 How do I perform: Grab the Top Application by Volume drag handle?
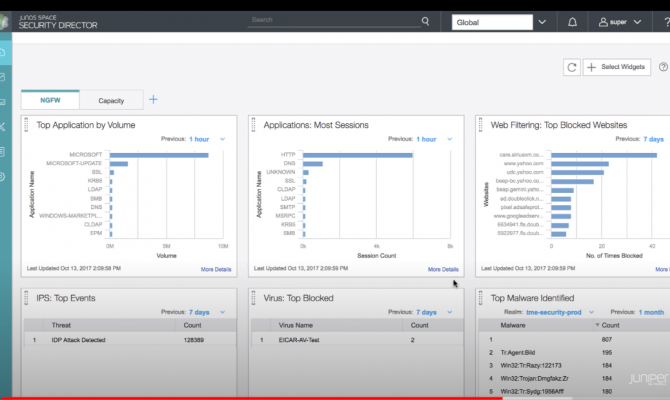[26, 125]
